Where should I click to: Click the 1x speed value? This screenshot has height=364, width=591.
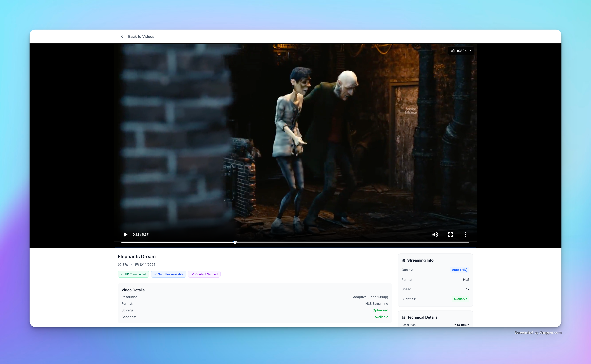468,289
